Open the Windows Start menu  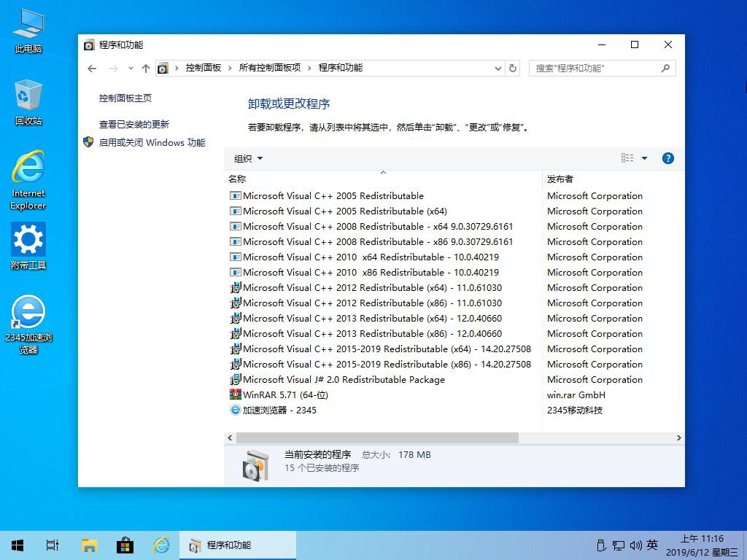(18, 545)
